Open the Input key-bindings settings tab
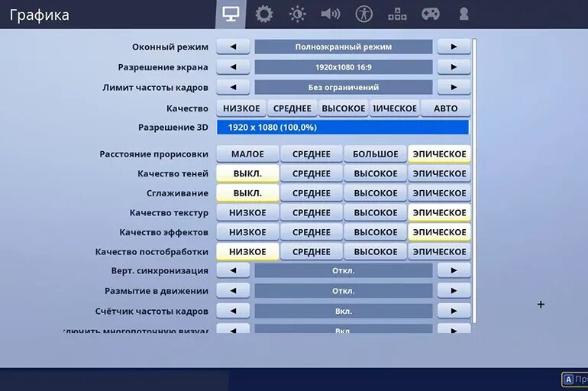Screen dimensions: 588x391 397,15
